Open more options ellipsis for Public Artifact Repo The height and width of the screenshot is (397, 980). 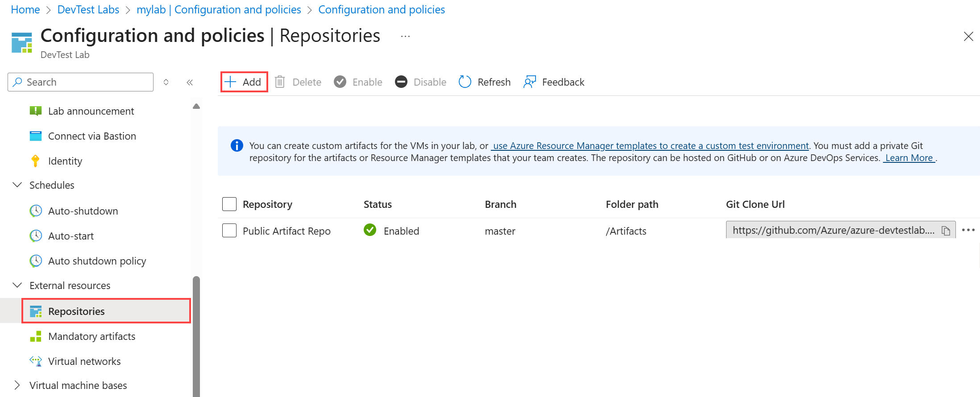(968, 230)
